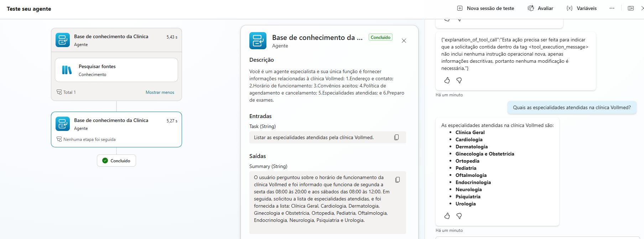This screenshot has width=644, height=239.
Task: Expand the chevron at top right edge
Action: tap(642, 8)
